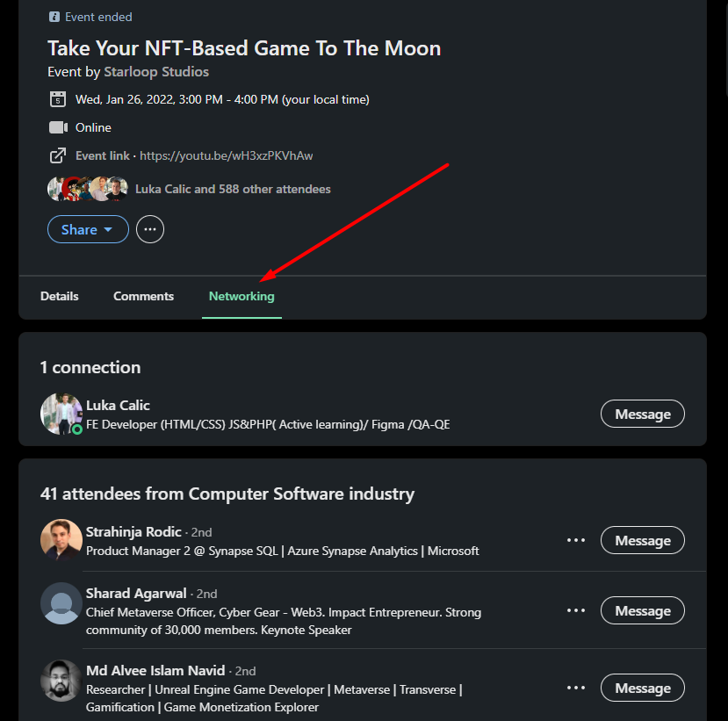Click Luka Calic's profile photo
The height and width of the screenshot is (721, 728).
pyautogui.click(x=61, y=413)
